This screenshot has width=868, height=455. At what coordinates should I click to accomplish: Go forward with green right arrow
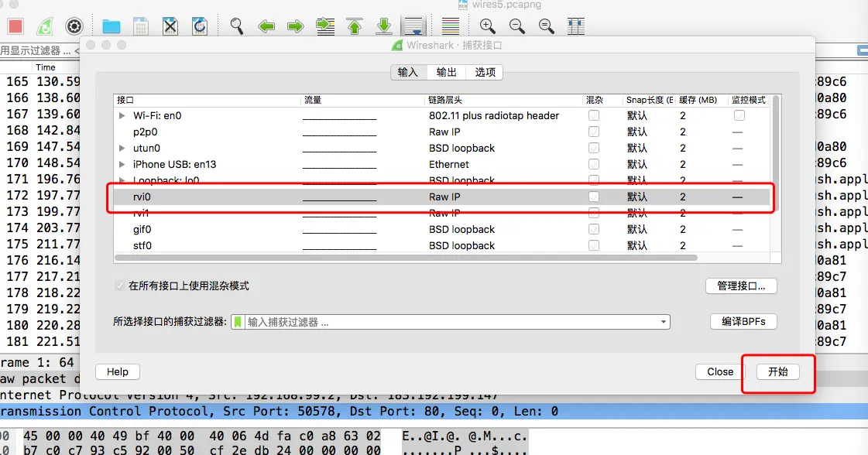pyautogui.click(x=296, y=26)
